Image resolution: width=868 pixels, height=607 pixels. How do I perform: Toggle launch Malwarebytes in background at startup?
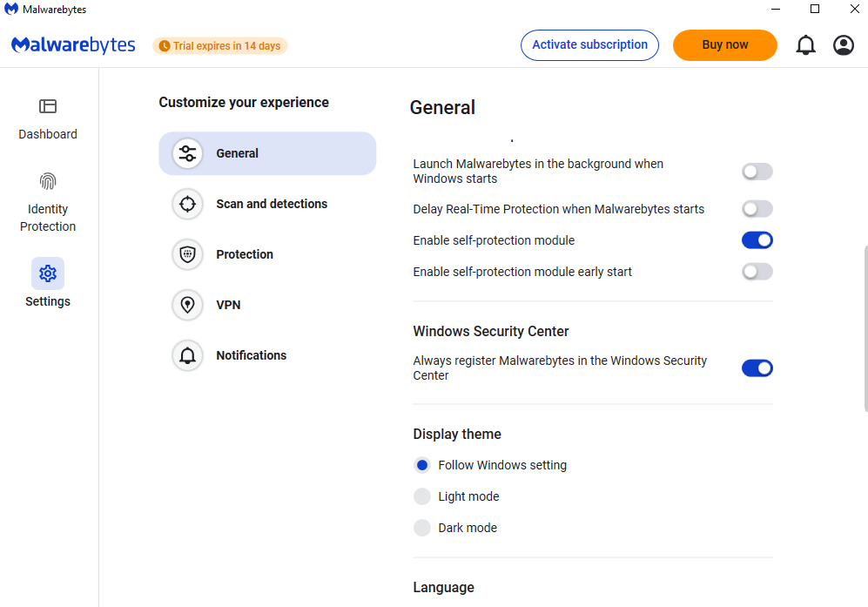(757, 172)
